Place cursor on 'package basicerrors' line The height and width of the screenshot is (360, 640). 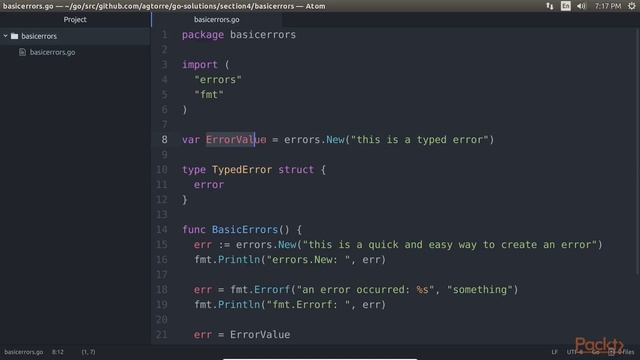(239, 35)
